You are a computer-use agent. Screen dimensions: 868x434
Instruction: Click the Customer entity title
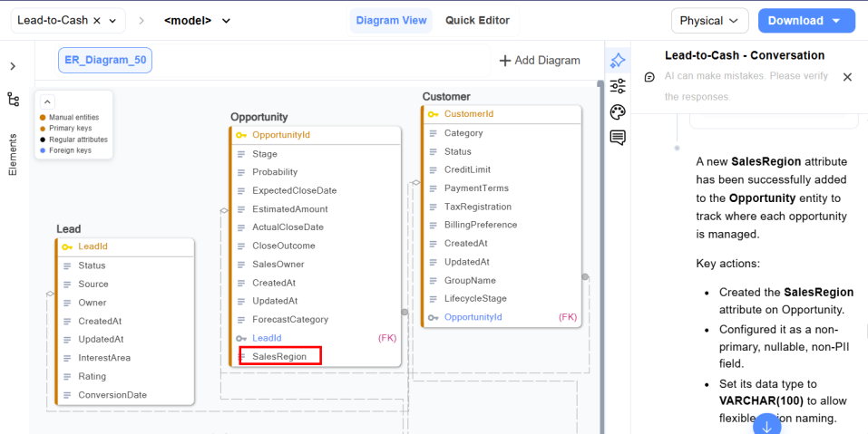pos(446,97)
